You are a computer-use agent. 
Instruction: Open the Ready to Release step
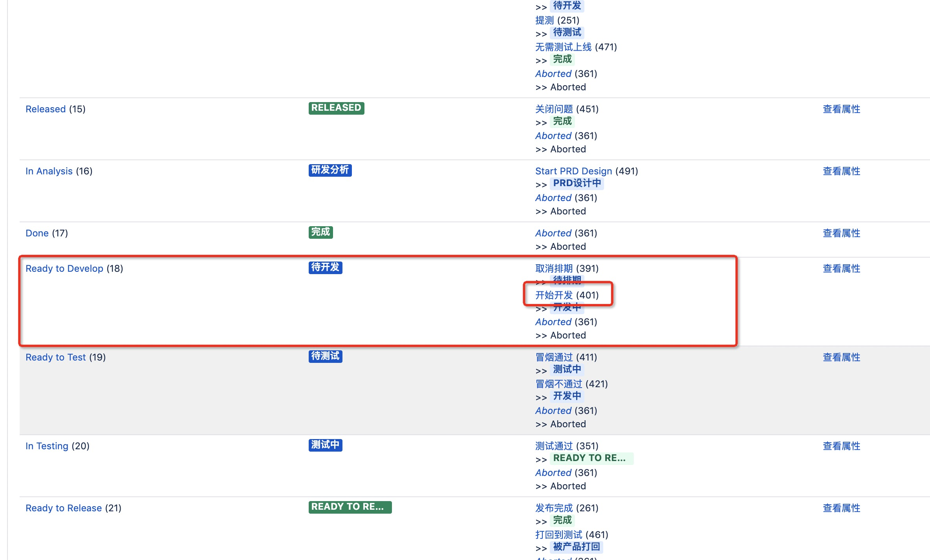coord(64,508)
